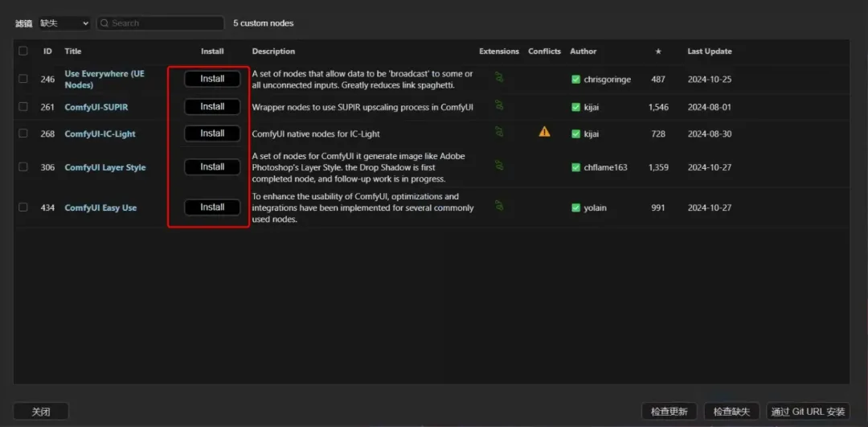The height and width of the screenshot is (427, 868).
Task: Click extensions icon for Use Everywhere row
Action: tap(499, 77)
